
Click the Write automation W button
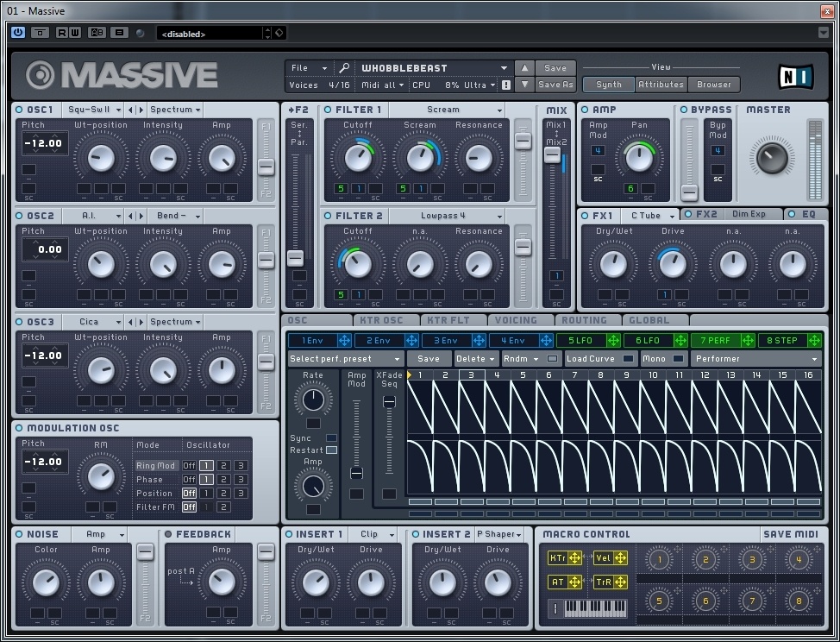pos(74,33)
